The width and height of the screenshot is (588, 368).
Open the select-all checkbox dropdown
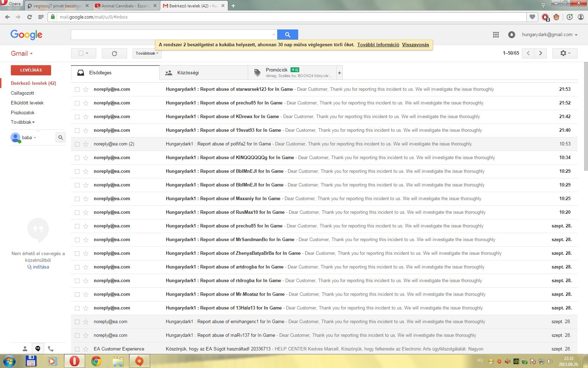pos(83,53)
